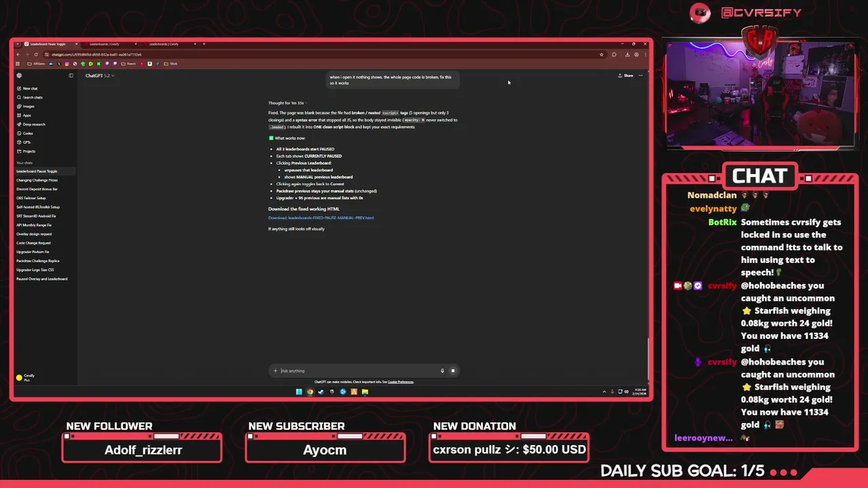Download the fixed leaderboards HTML file

click(x=321, y=218)
